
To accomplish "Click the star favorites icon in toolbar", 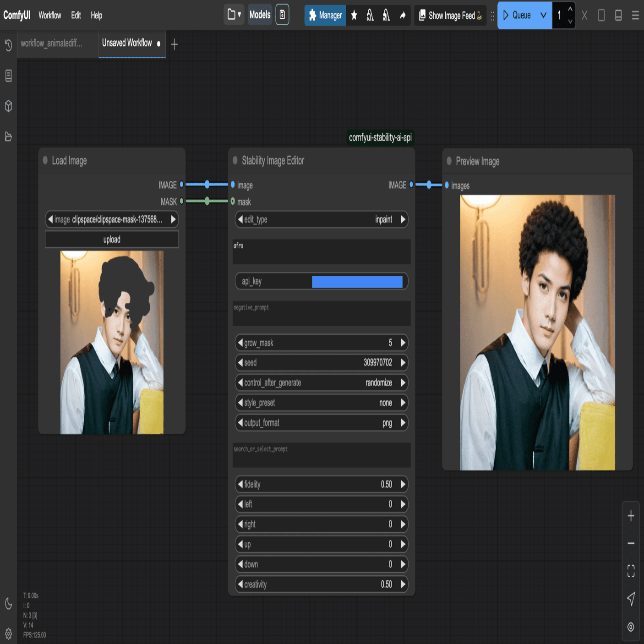I will 354,16.
